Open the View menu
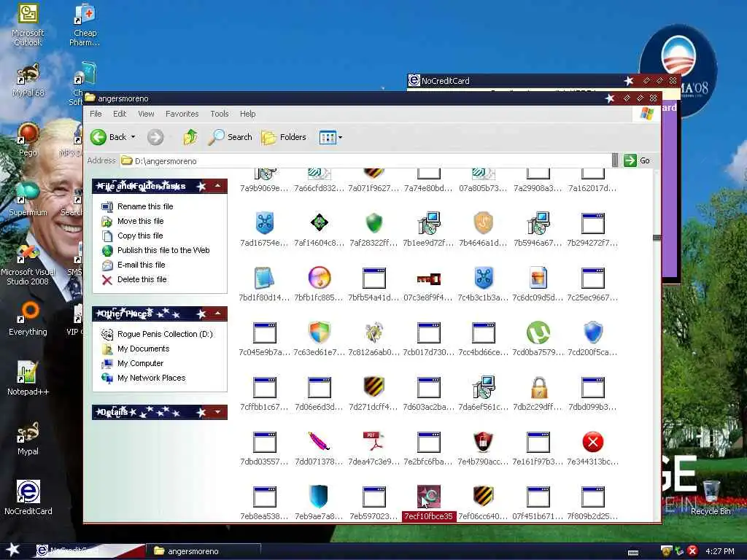Screen dimensions: 747x560 [x=146, y=114]
